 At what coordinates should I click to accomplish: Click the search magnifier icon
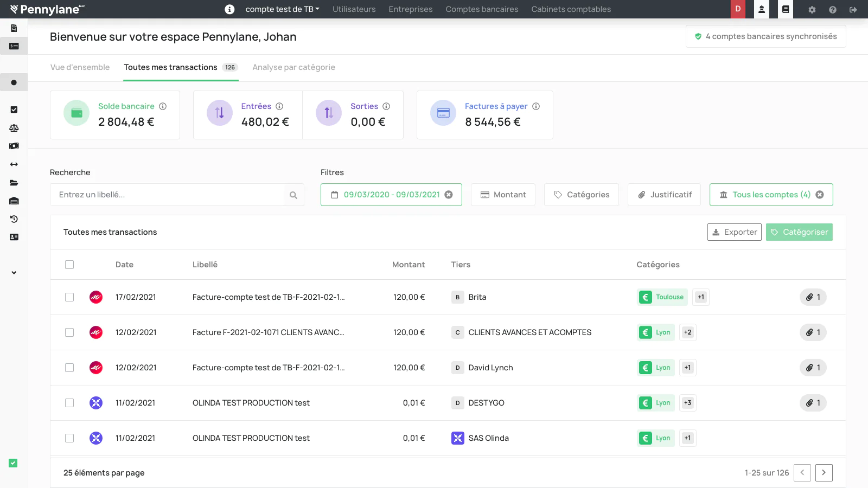(x=293, y=195)
